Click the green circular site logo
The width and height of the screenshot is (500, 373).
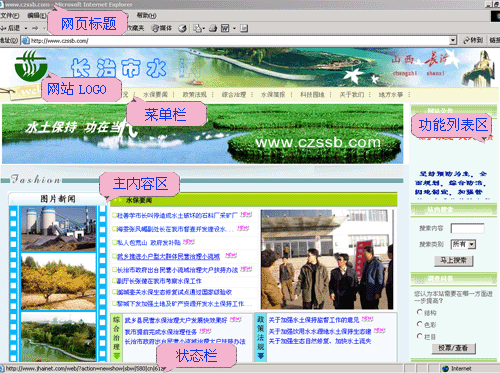pyautogui.click(x=31, y=65)
